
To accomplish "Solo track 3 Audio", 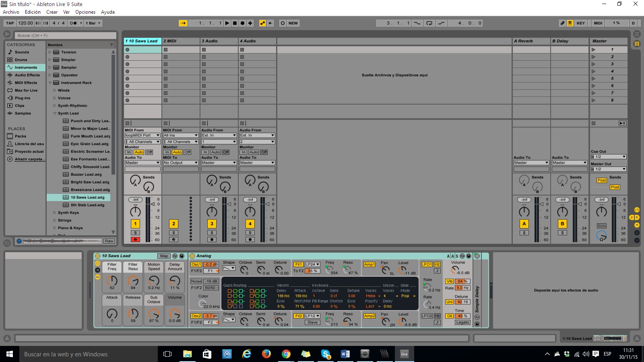I will [x=212, y=233].
